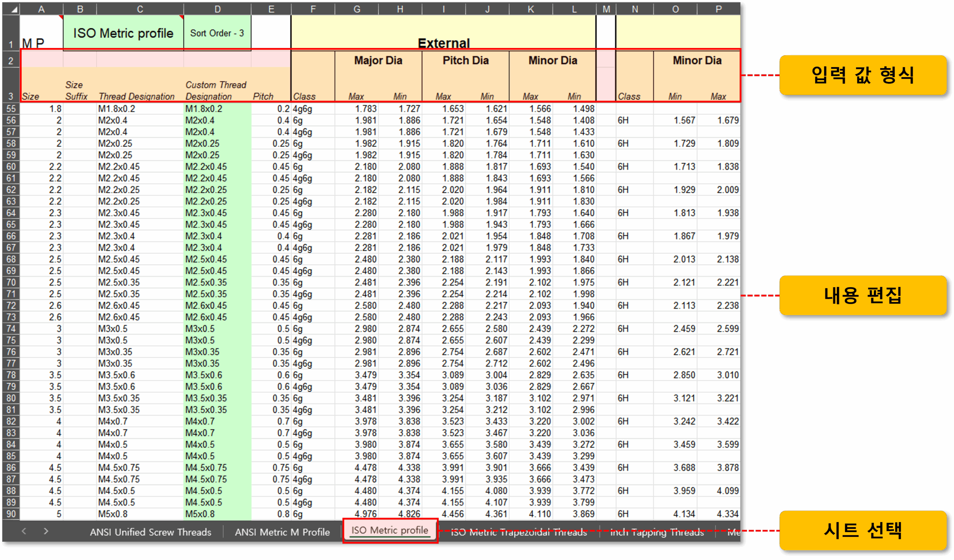Click the Sort Order - 3 cell
The width and height of the screenshot is (954, 560).
click(217, 33)
